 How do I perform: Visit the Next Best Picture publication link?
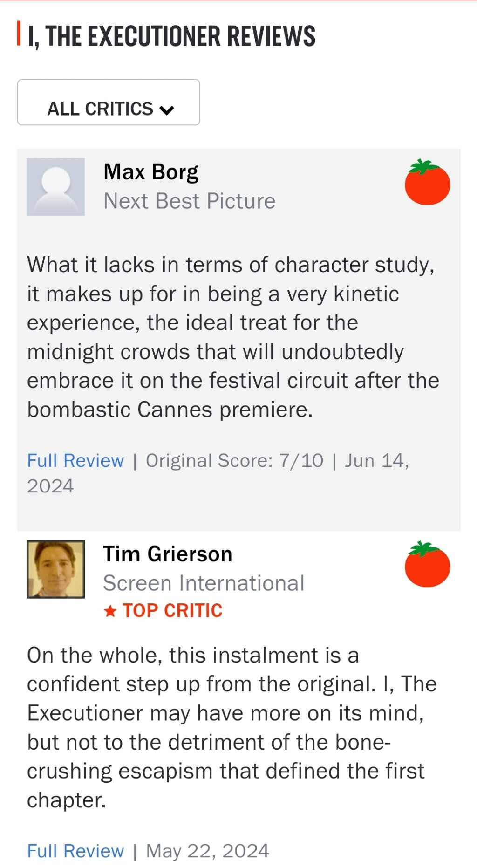pos(189,201)
